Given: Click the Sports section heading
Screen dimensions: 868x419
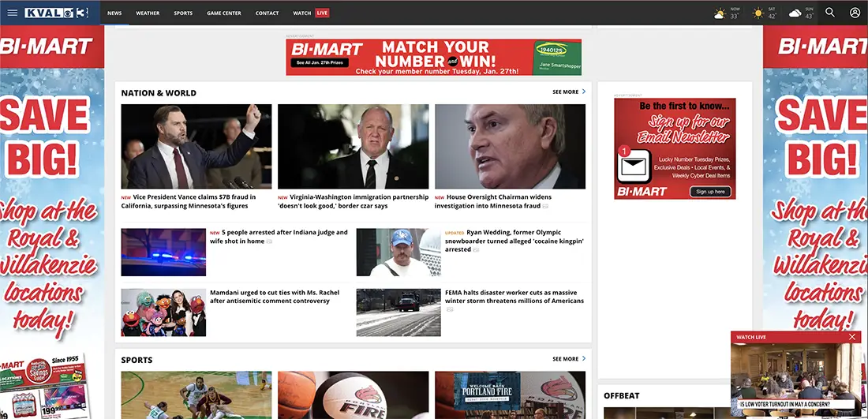Looking at the screenshot, I should point(137,360).
